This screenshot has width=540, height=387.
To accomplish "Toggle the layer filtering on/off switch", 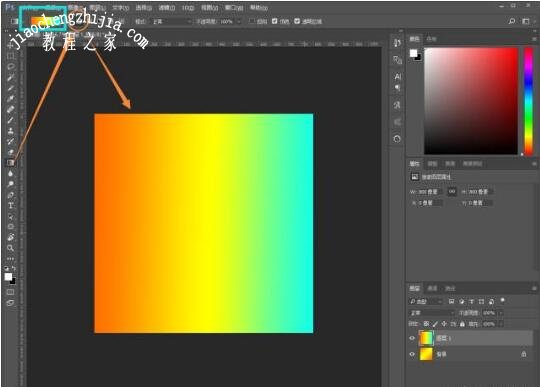I will [x=502, y=301].
